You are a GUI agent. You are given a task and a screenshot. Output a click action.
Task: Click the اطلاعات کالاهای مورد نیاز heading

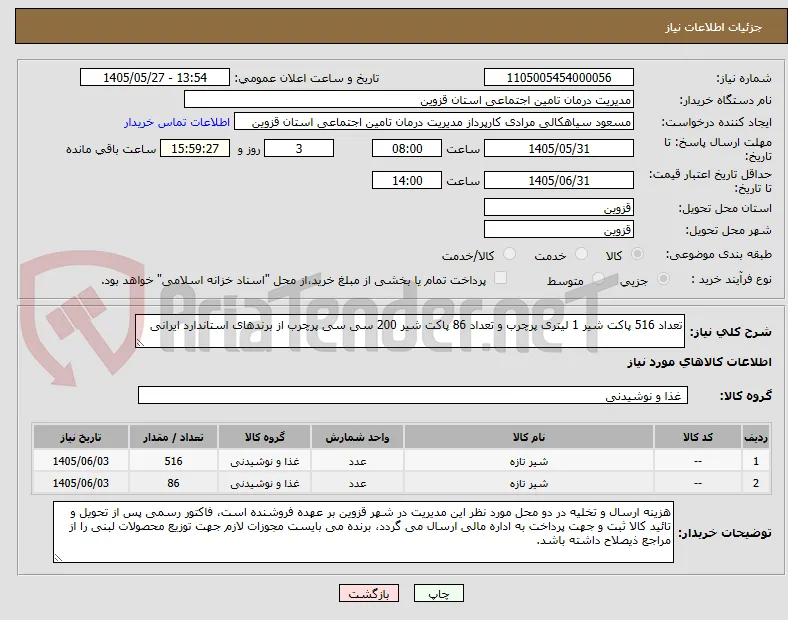click(x=699, y=362)
